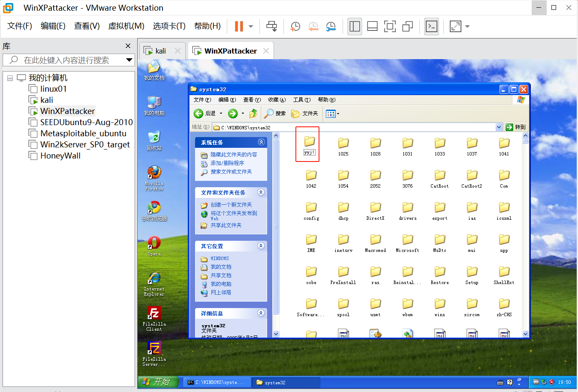Send Ctrl+Alt+Del to the virtual machine
Image resolution: width=578 pixels, height=392 pixels.
tap(271, 26)
